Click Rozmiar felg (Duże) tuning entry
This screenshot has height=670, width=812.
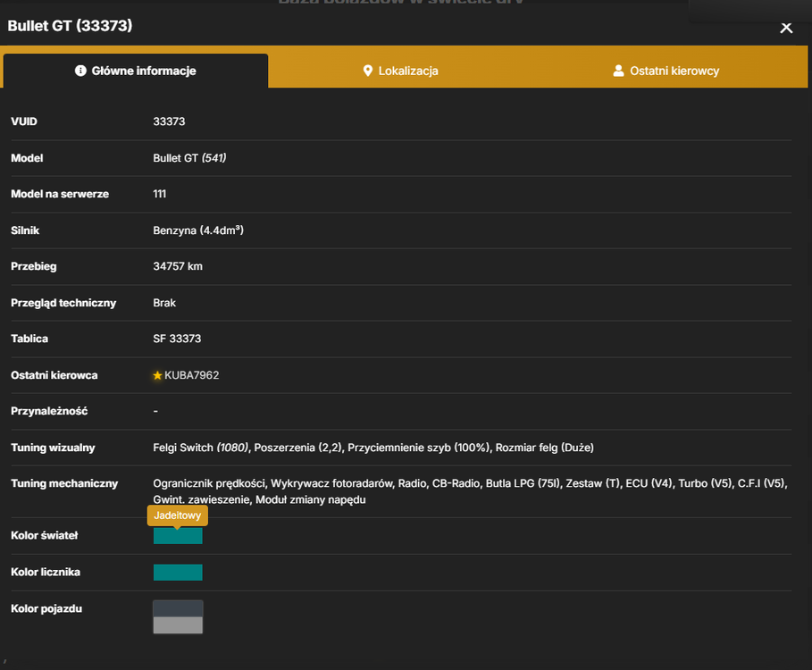pos(545,448)
